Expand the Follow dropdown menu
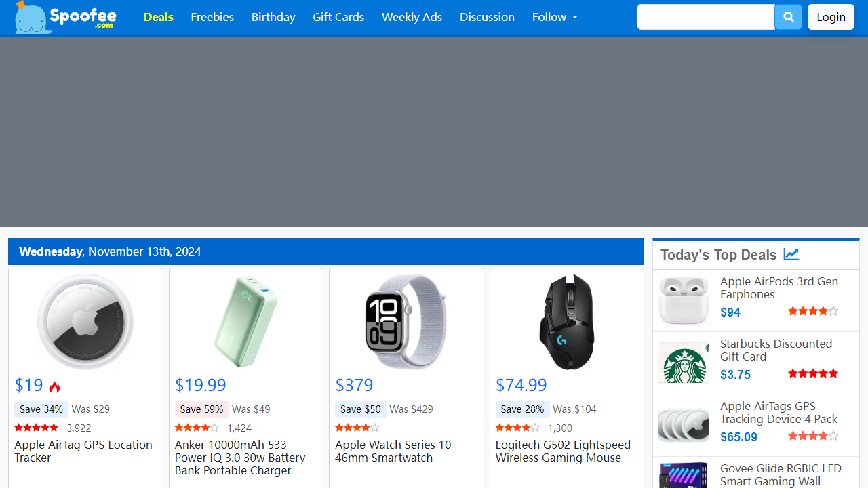The width and height of the screenshot is (868, 488). coord(555,17)
